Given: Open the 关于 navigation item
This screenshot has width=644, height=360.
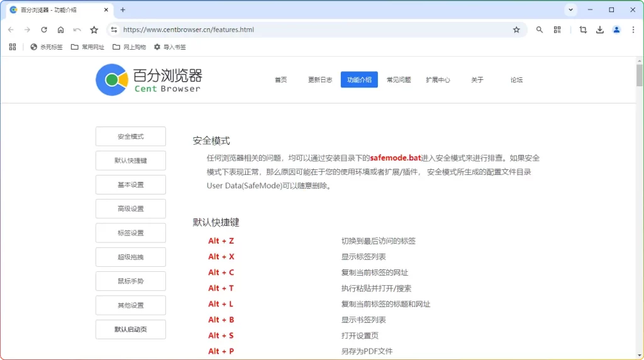Looking at the screenshot, I should [x=477, y=80].
